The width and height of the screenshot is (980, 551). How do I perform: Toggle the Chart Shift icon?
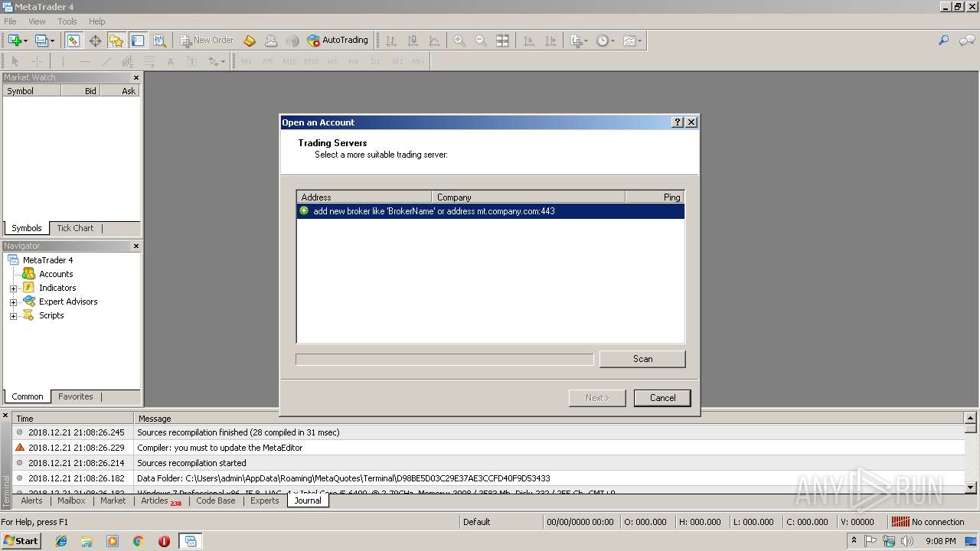(550, 41)
